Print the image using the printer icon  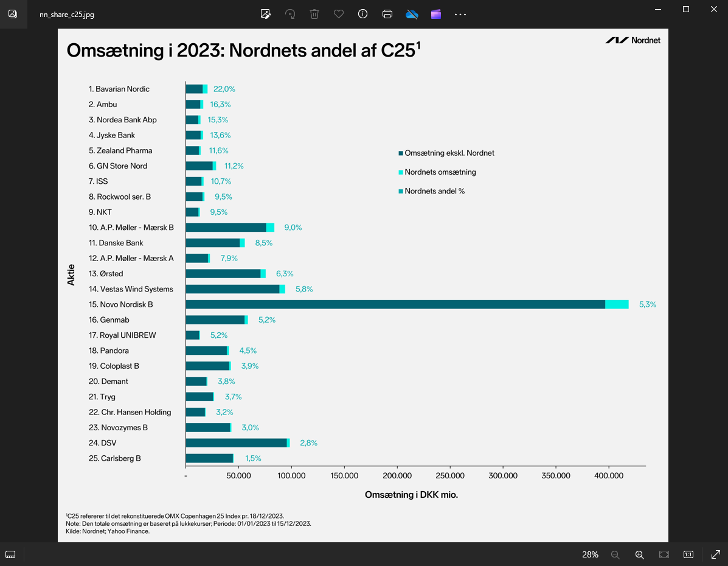click(x=387, y=14)
